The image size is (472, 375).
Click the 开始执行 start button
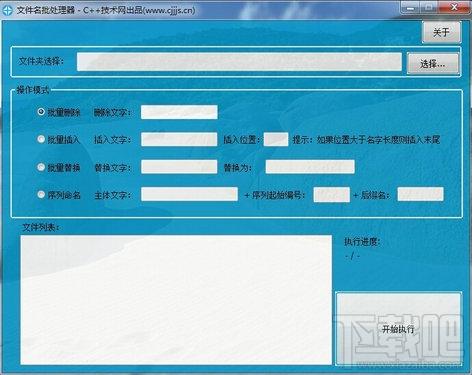coord(399,329)
